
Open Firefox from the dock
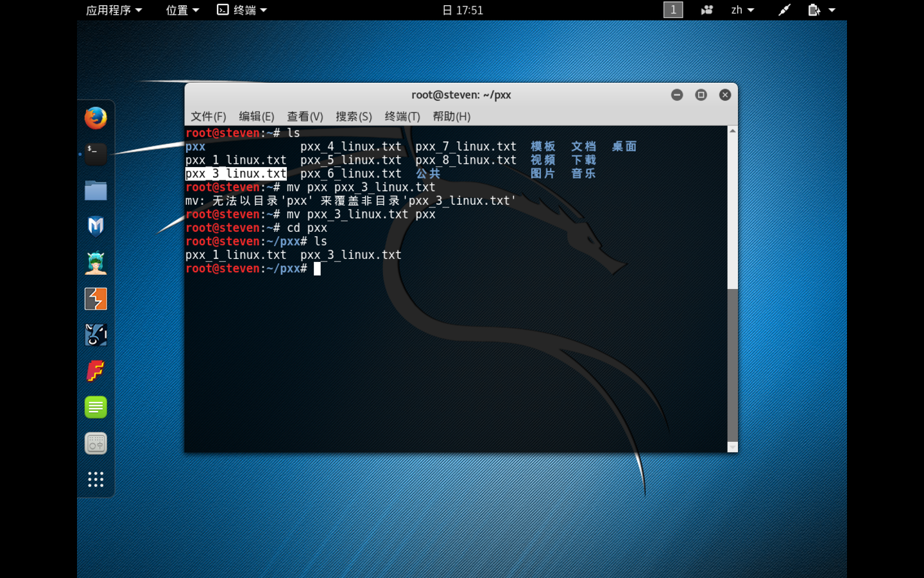[x=96, y=118]
